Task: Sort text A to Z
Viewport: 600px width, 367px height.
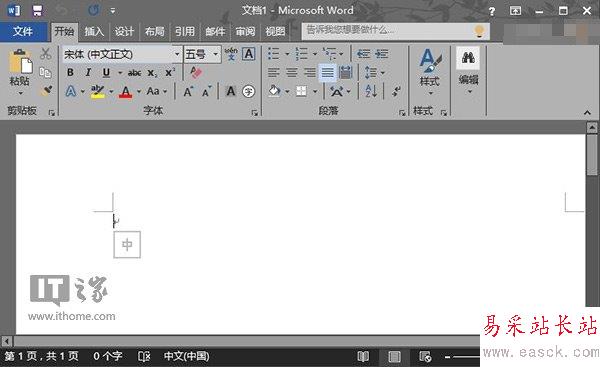Action: tap(371, 91)
